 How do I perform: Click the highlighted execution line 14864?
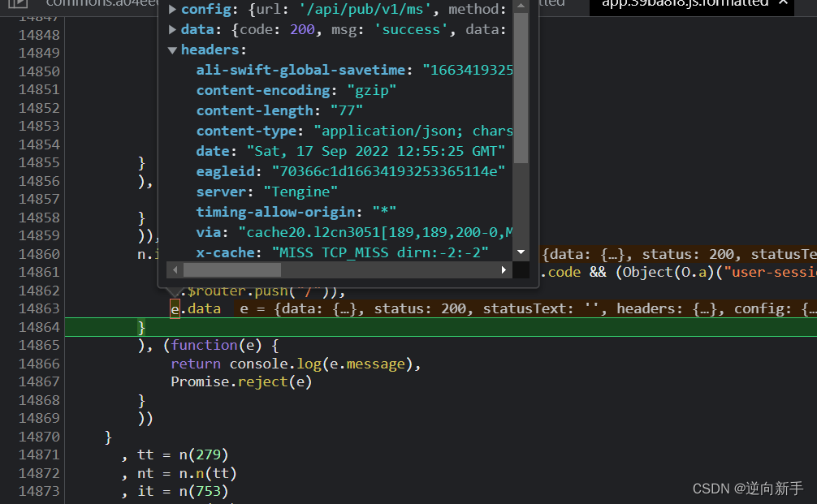pos(441,327)
